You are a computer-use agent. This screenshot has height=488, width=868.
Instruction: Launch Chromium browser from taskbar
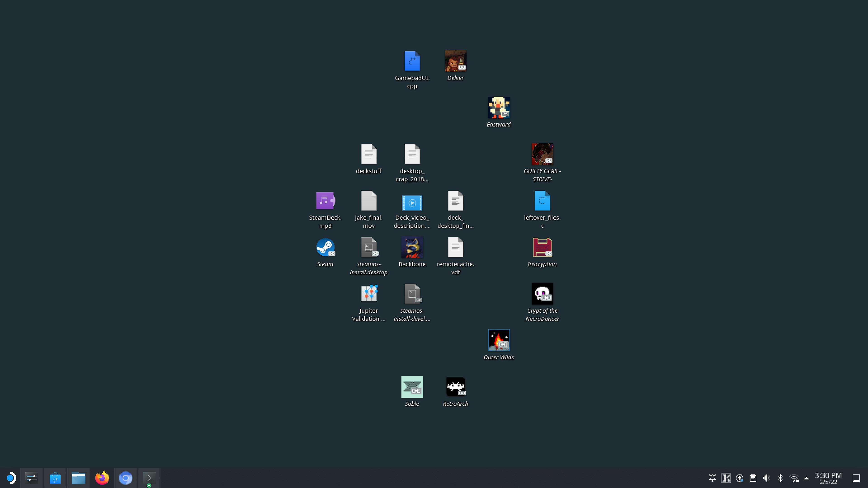(126, 478)
